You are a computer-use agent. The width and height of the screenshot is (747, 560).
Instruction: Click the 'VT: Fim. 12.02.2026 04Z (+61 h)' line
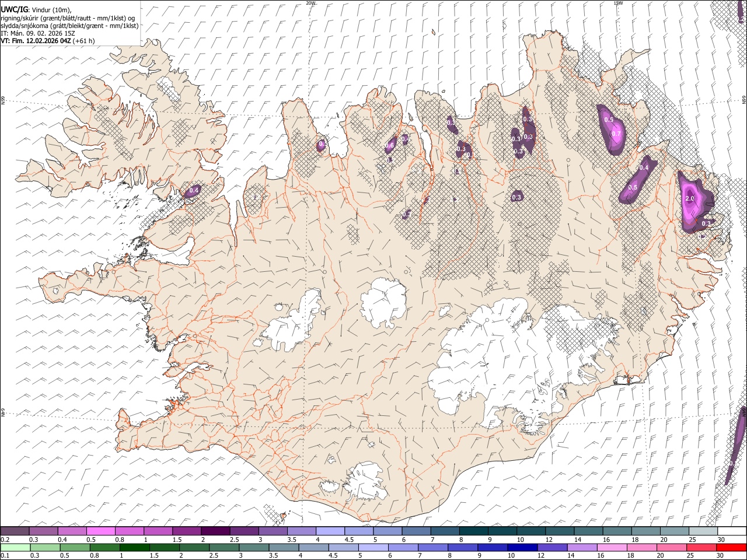pos(48,41)
